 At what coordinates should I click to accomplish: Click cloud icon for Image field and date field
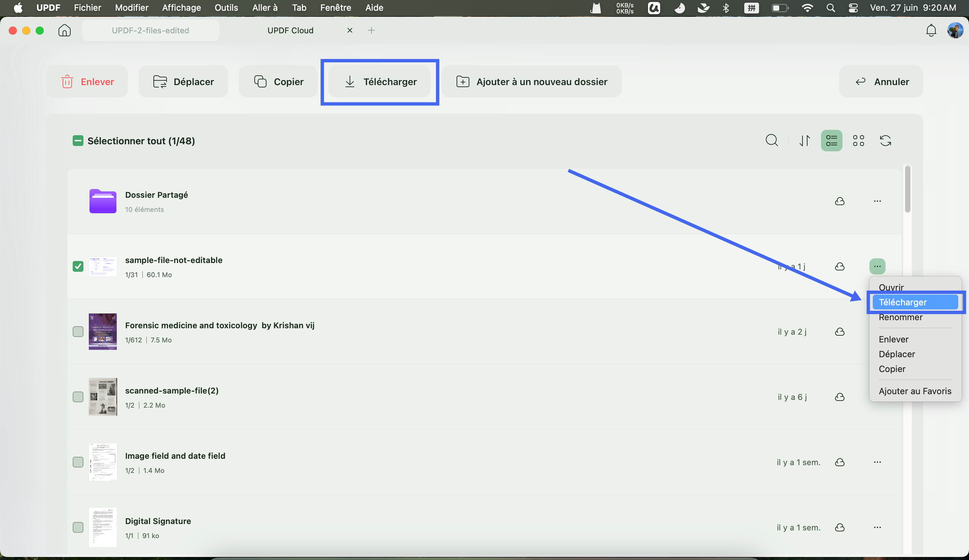(839, 462)
